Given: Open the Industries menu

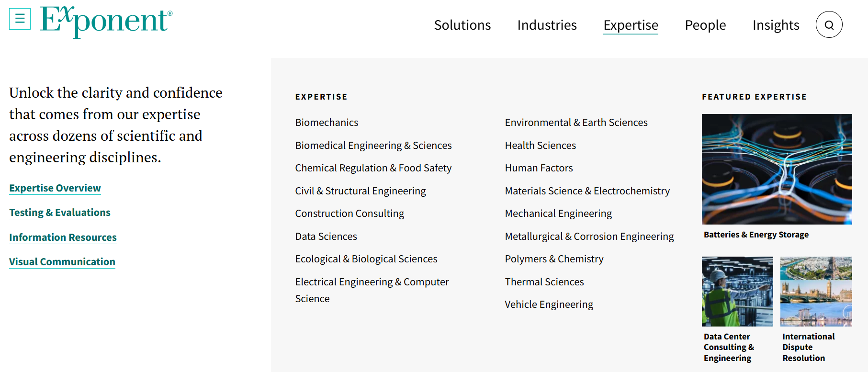Looking at the screenshot, I should pos(546,25).
